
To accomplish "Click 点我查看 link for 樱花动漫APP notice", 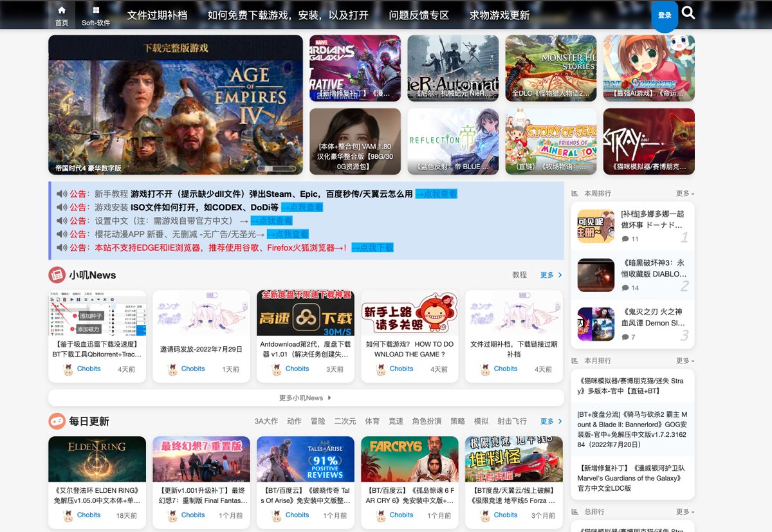I will [x=288, y=234].
